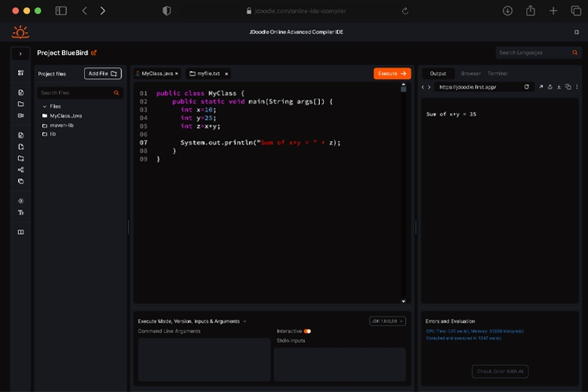Screen dimensions: 588x392
Task: Click the share icon in left sidebar
Action: click(x=20, y=169)
